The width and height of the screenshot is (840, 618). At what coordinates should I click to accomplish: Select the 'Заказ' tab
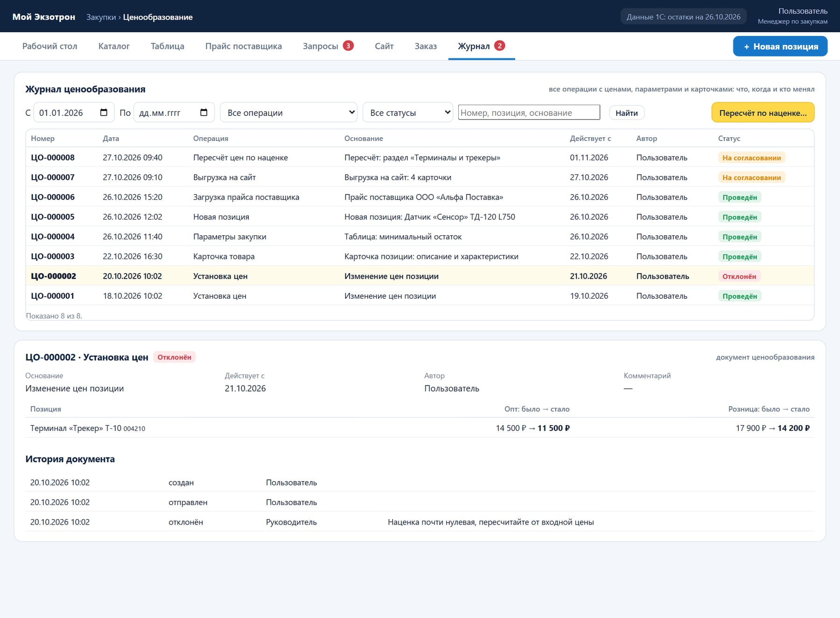pos(426,46)
